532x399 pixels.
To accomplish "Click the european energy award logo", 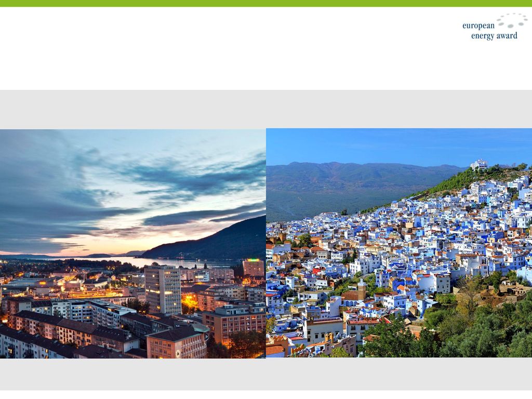I will pos(495,26).
